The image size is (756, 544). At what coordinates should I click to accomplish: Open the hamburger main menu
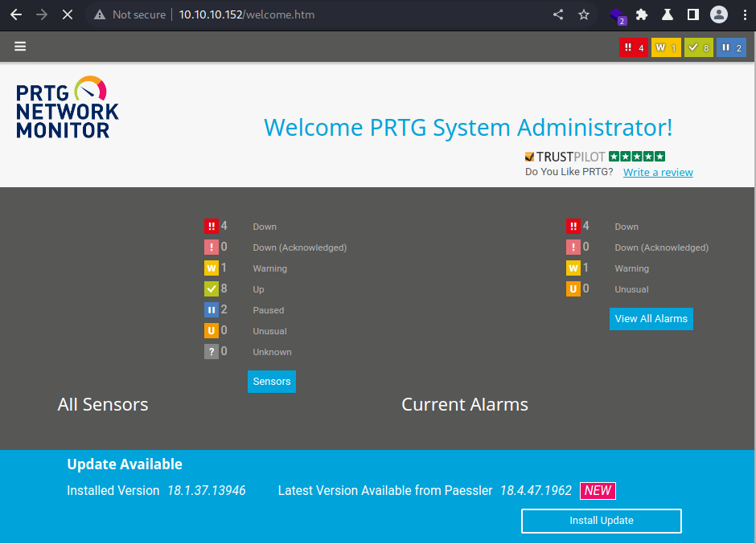pos(20,47)
